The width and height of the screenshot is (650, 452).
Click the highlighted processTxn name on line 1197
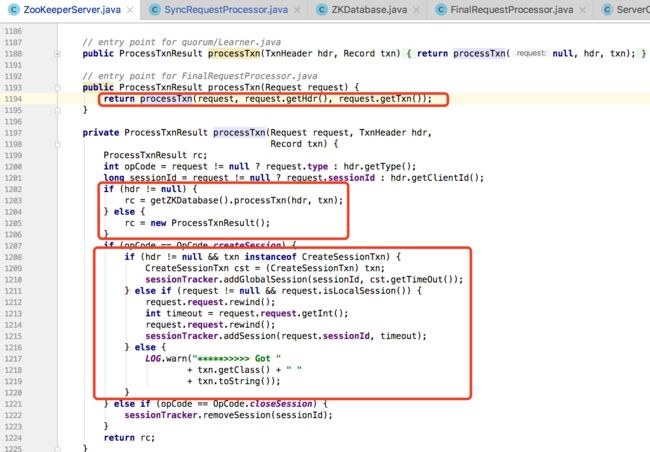(239, 133)
